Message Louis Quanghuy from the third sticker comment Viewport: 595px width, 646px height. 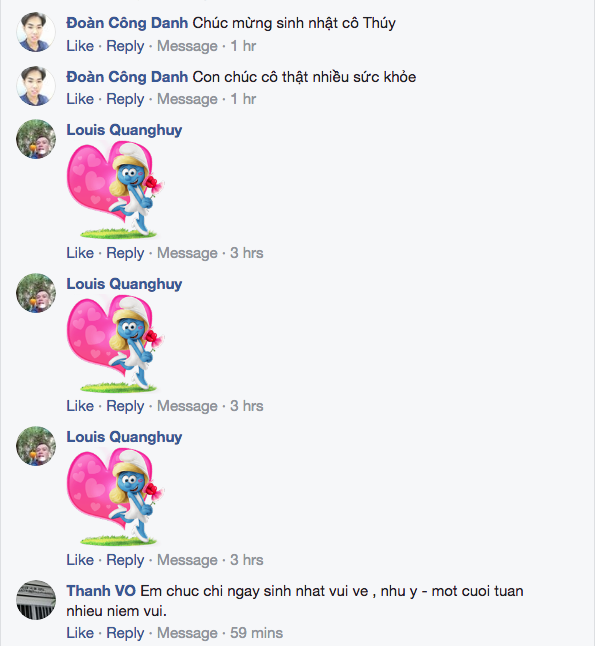[x=187, y=560]
